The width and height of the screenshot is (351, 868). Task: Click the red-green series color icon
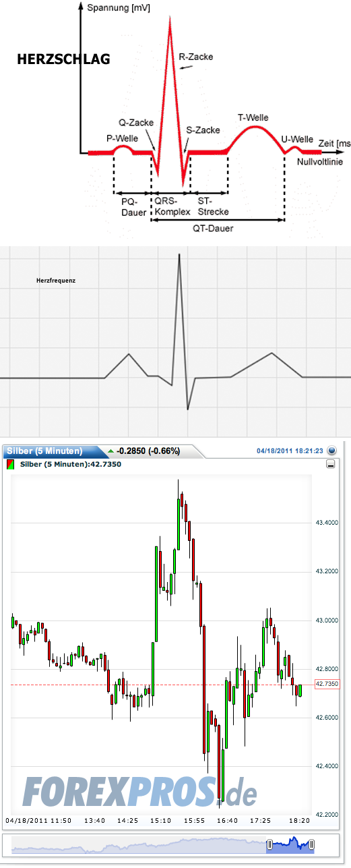[11, 464]
